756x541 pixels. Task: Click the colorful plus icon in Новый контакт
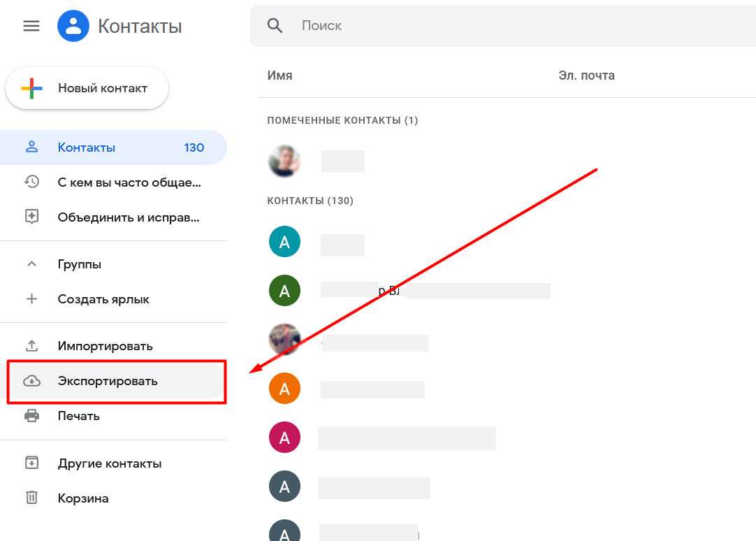click(x=32, y=88)
